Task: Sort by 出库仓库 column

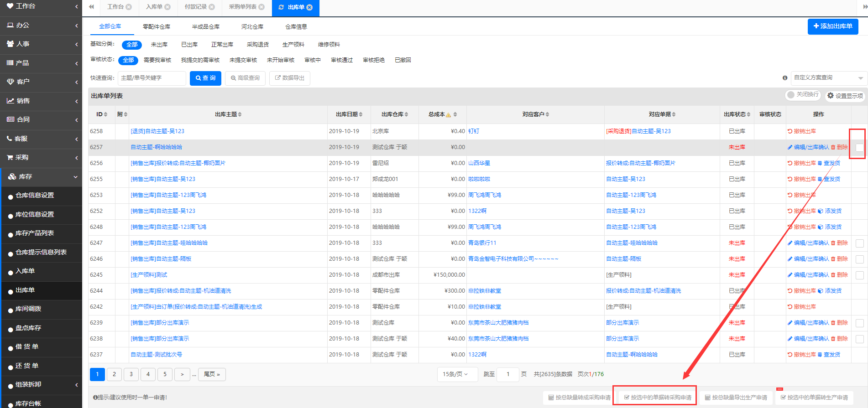Action: point(407,114)
